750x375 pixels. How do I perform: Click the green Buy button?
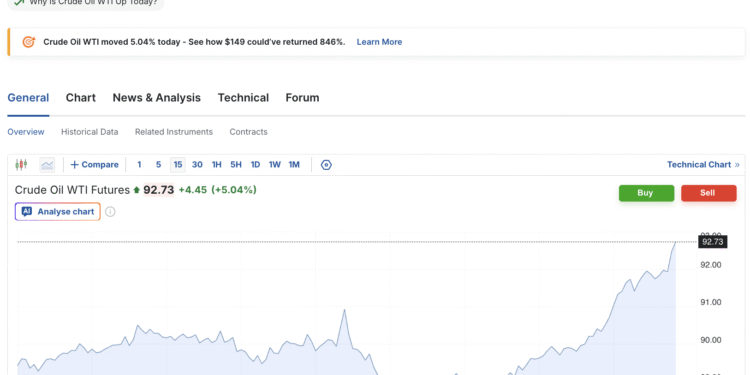(646, 193)
